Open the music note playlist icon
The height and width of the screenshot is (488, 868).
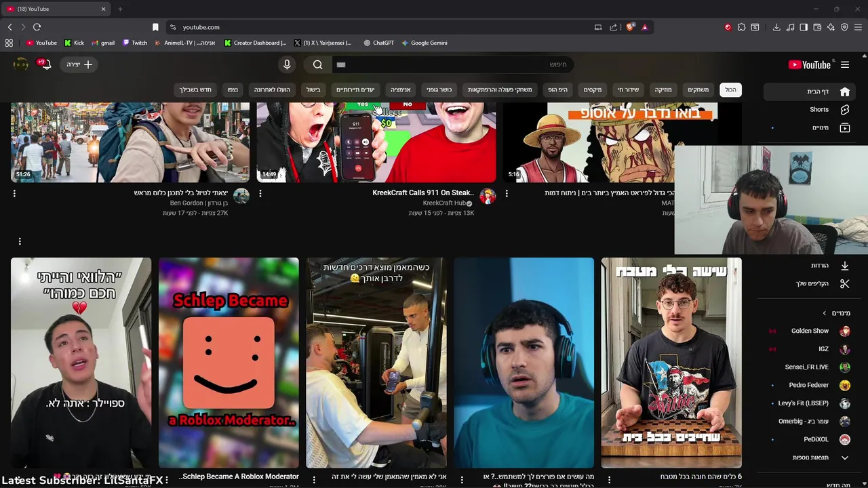790,27
